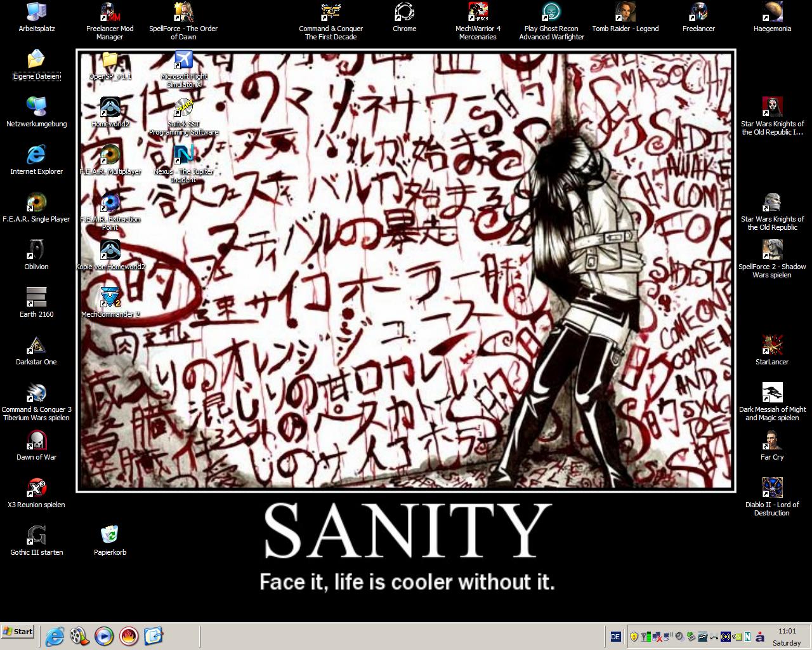This screenshot has height=650, width=812.
Task: Select the OpenSP_v.1.1 folder
Action: (110, 61)
